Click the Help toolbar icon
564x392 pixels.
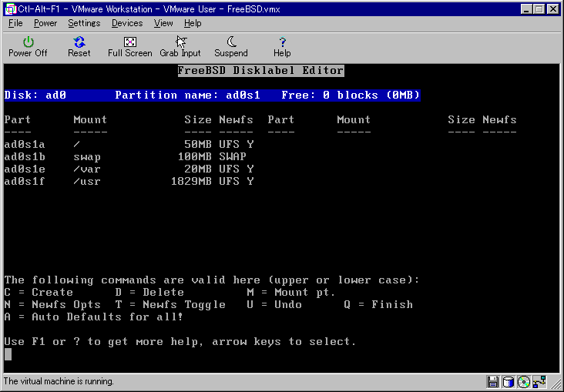282,47
